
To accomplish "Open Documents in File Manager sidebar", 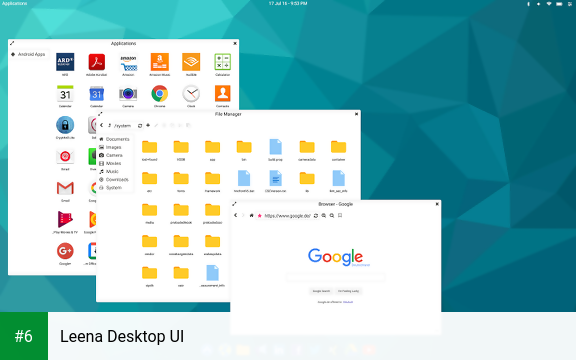I will click(114, 139).
